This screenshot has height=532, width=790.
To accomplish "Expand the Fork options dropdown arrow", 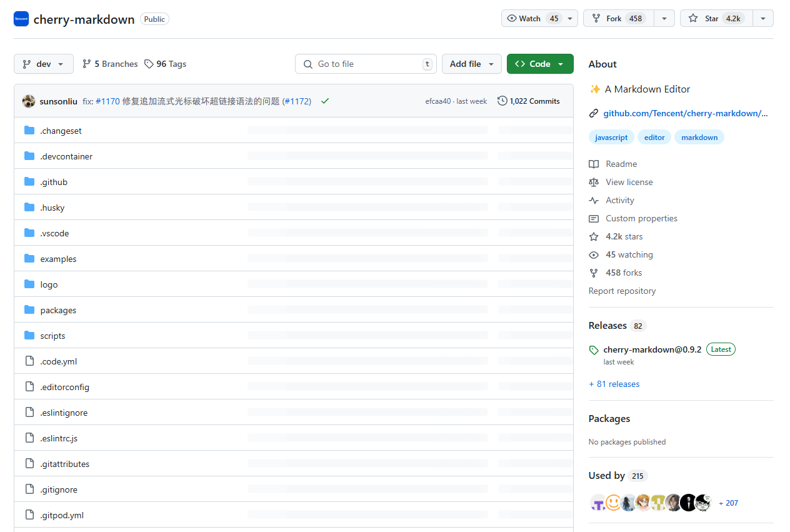I will (664, 19).
